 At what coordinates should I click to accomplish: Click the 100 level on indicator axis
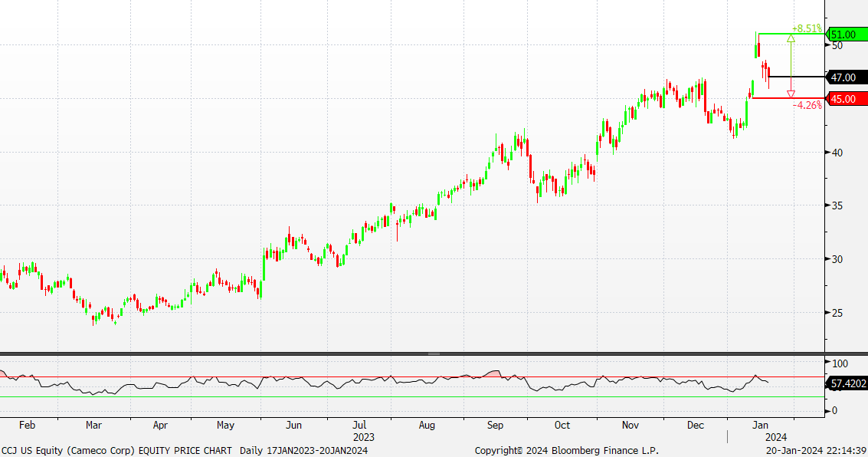(840, 363)
